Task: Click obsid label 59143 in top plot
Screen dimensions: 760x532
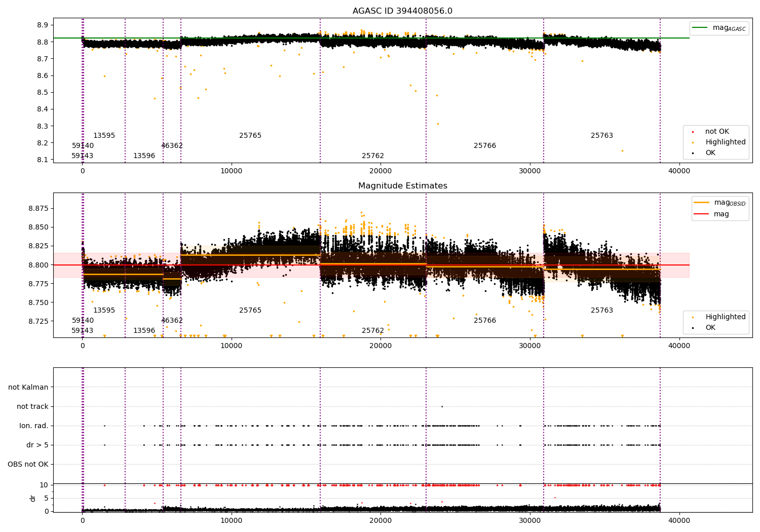Action: (x=82, y=156)
